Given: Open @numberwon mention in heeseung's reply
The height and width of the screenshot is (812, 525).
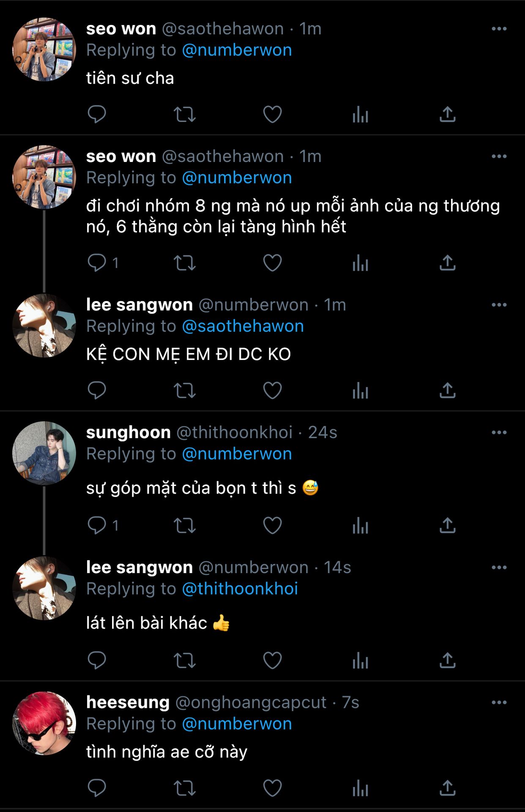Looking at the screenshot, I should [x=237, y=724].
